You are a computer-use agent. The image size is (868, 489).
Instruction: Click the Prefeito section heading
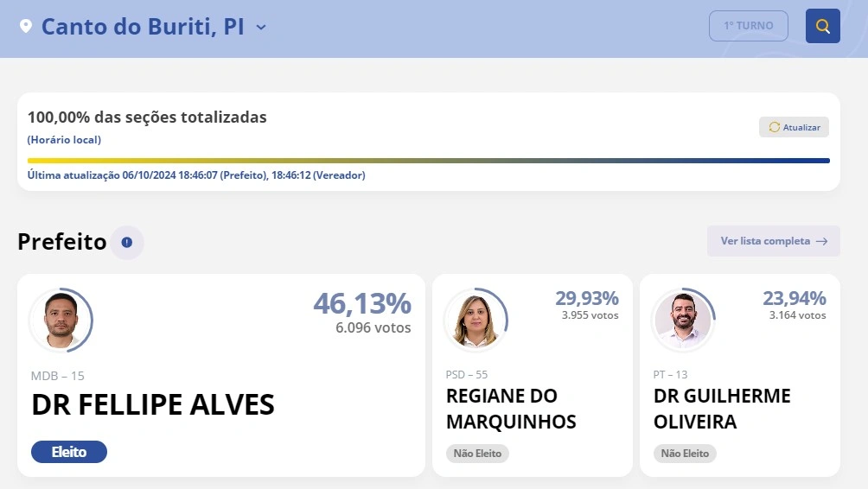(x=62, y=242)
